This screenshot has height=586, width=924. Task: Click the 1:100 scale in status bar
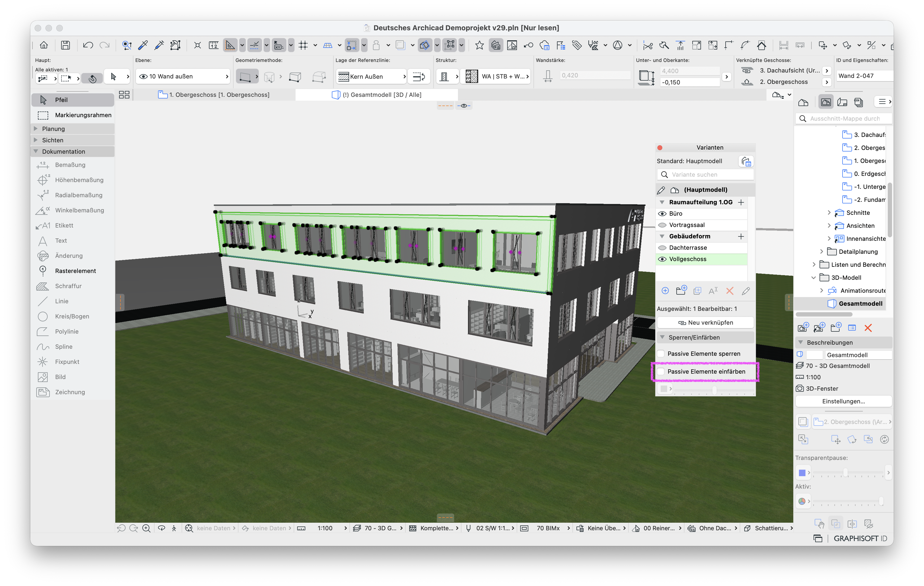325,528
